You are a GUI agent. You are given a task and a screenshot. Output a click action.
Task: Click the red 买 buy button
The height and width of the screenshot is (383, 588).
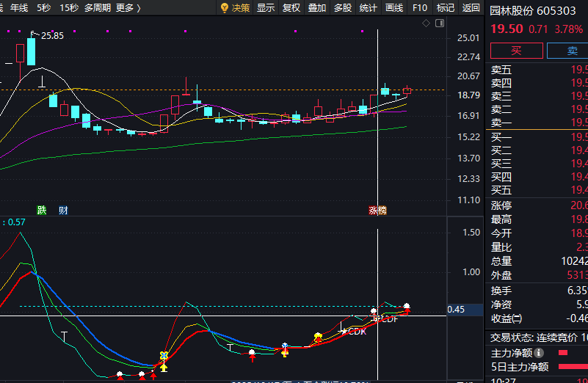tap(516, 51)
